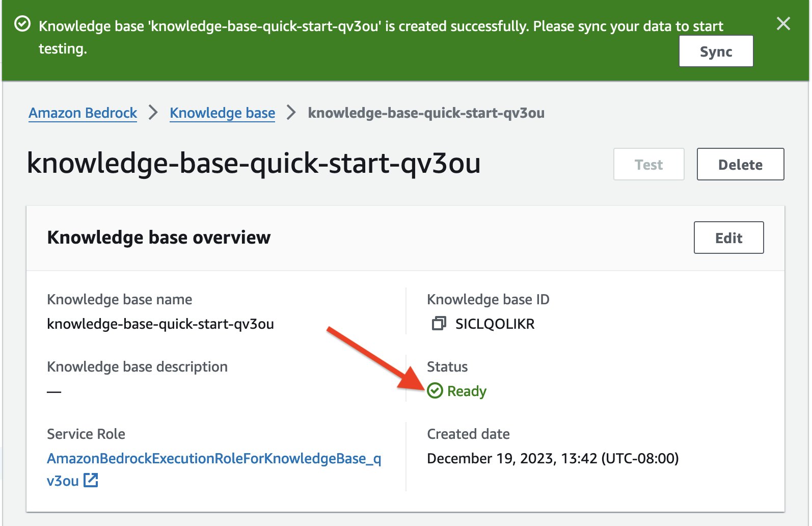Open the external link icon beside service role

pyautogui.click(x=91, y=480)
